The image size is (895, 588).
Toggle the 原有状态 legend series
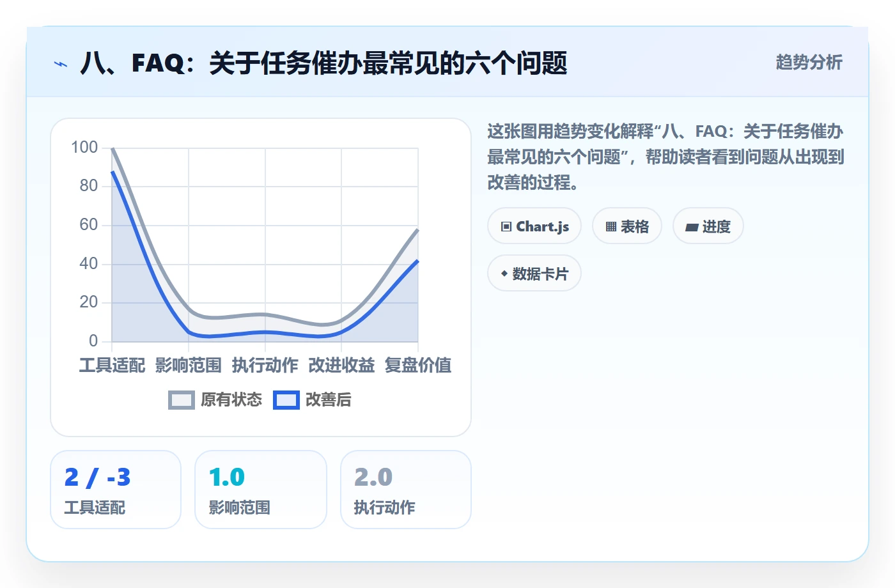215,400
